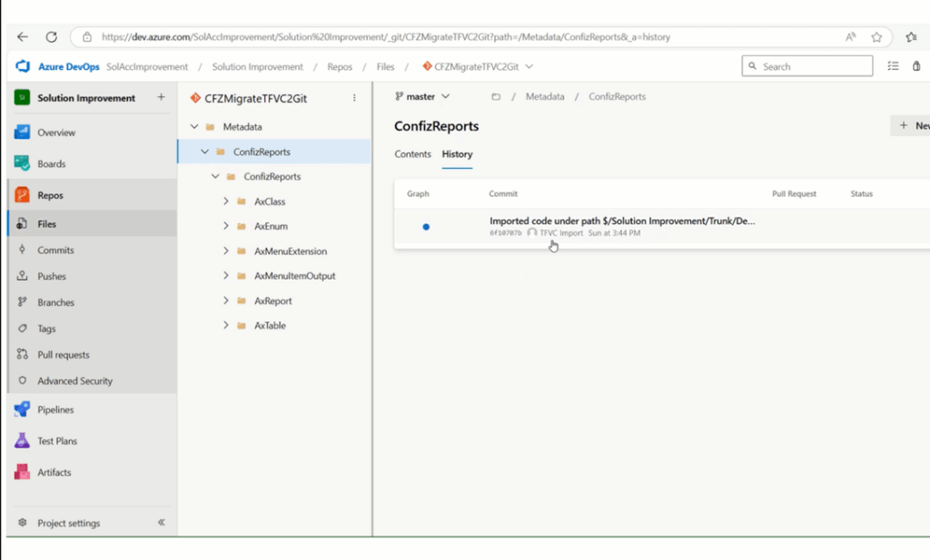Navigate to Metadata in path breadcrumb
The height and width of the screenshot is (560, 930).
click(x=545, y=96)
